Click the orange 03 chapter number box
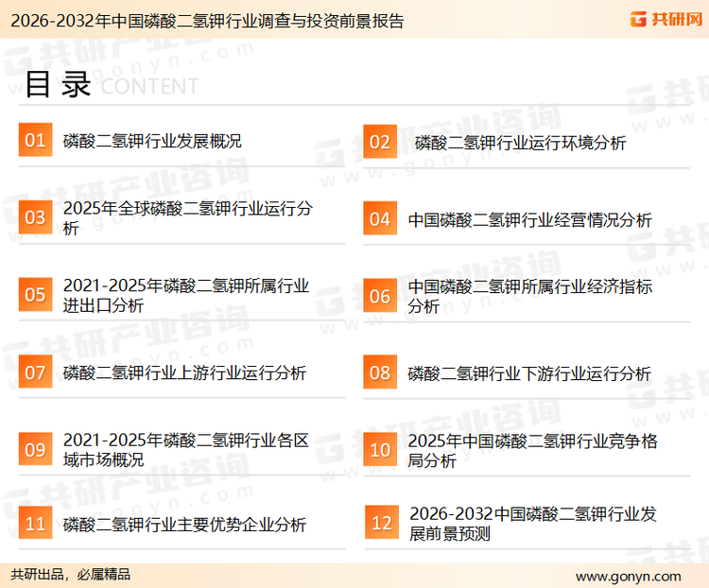Screen dimensions: 709x588 [35, 217]
